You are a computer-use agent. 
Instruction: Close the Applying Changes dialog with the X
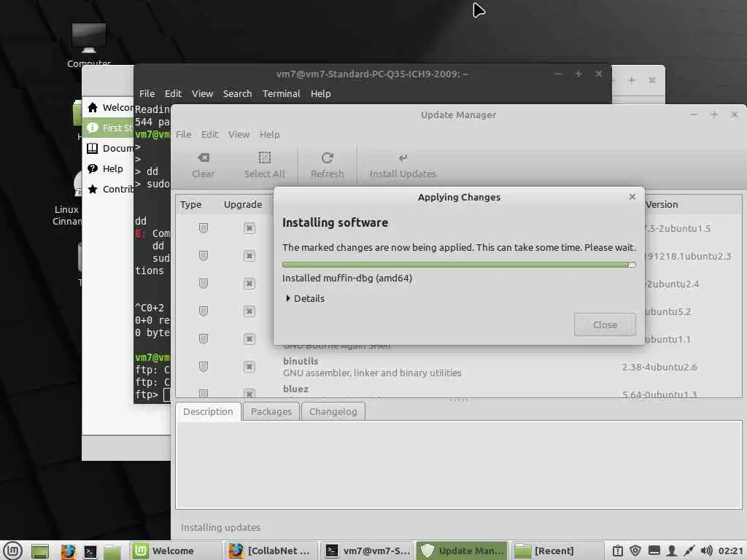pos(632,197)
